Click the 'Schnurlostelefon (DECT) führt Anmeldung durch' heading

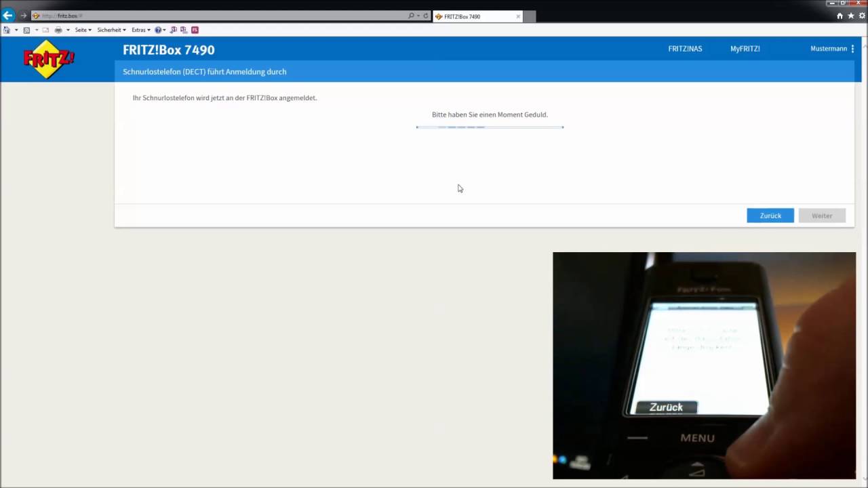pyautogui.click(x=204, y=72)
